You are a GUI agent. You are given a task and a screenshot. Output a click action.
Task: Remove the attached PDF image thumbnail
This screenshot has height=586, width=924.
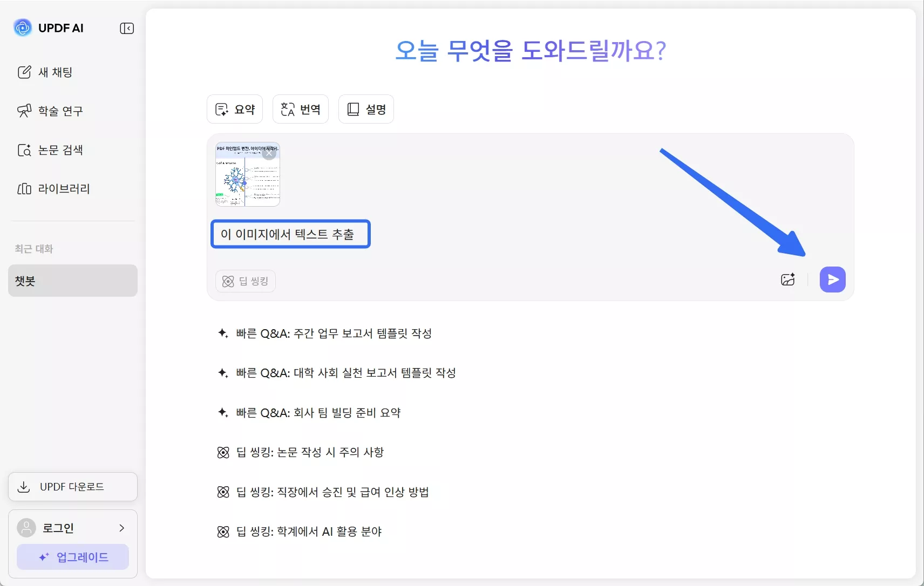tap(270, 153)
